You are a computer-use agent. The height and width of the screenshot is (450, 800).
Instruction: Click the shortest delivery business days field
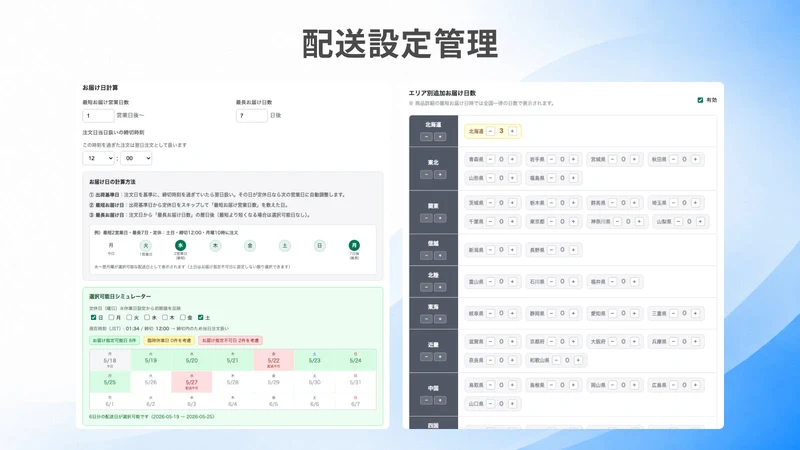[x=98, y=116]
